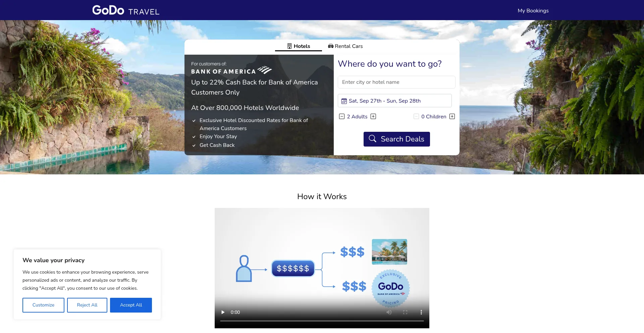Click Customize in cookie banner
The height and width of the screenshot is (333, 644).
[43, 305]
